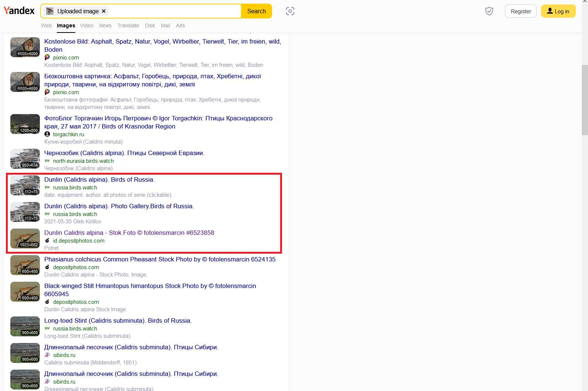The width and height of the screenshot is (588, 391).
Task: Click the Log in button
Action: coord(558,11)
